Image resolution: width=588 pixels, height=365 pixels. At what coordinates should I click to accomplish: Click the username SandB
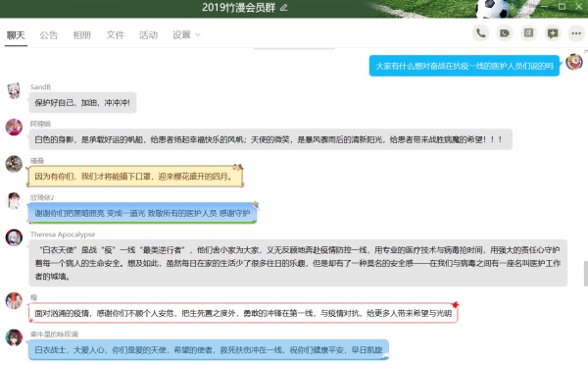coord(40,87)
